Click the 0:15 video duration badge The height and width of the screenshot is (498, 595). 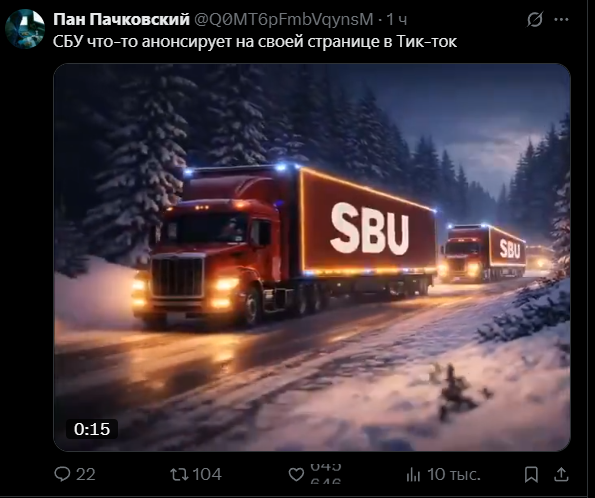tap(92, 429)
